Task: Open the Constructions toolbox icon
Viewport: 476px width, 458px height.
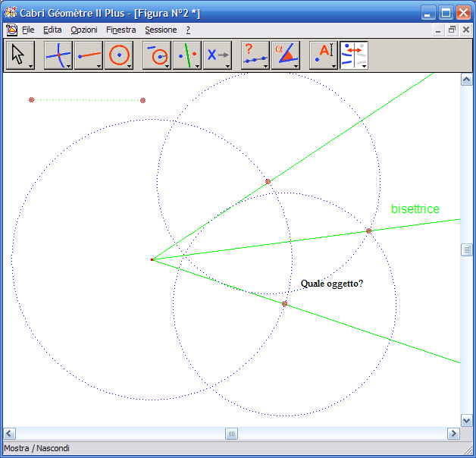Action: coord(157,55)
